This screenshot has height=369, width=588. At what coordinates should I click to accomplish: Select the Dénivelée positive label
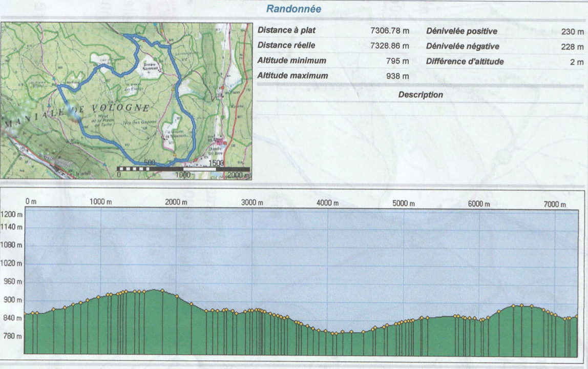point(461,31)
